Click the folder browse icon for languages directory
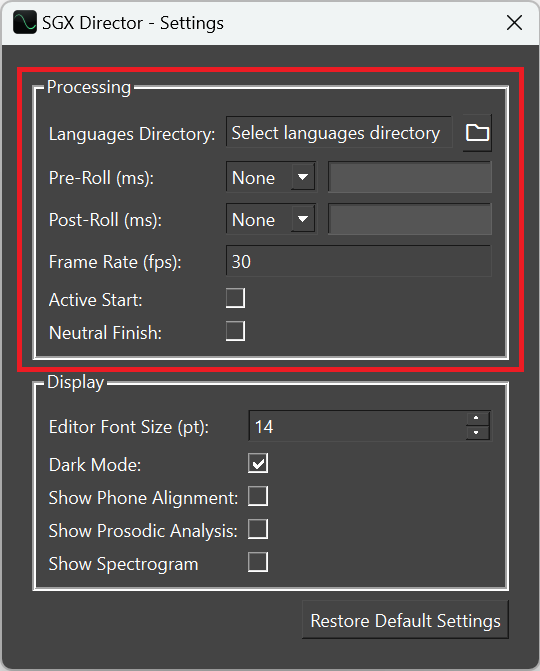This screenshot has height=671, width=540. [477, 133]
